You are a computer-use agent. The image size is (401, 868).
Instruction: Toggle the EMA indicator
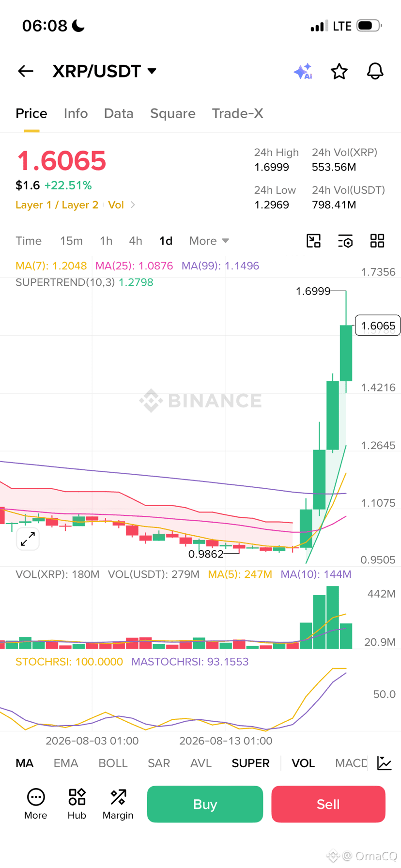click(x=66, y=763)
